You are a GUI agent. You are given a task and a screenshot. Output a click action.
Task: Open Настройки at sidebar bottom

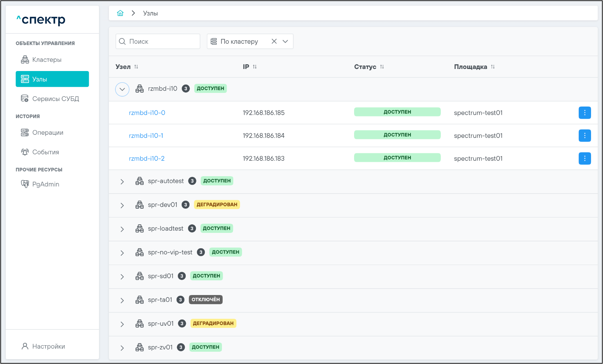point(48,346)
